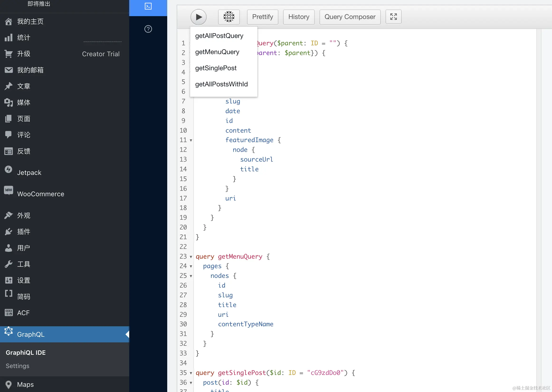Screen dimensions: 552x392
Task: Click the Prettify button
Action: pos(262,17)
